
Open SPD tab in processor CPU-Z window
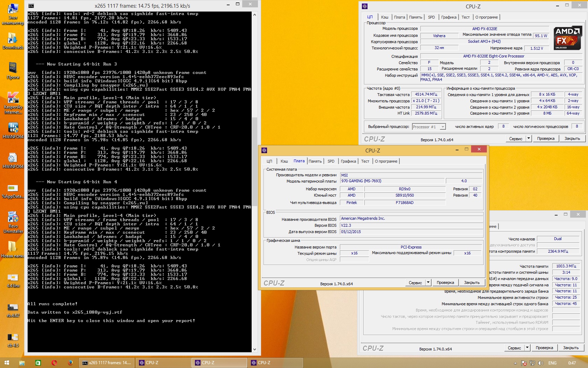coord(432,17)
